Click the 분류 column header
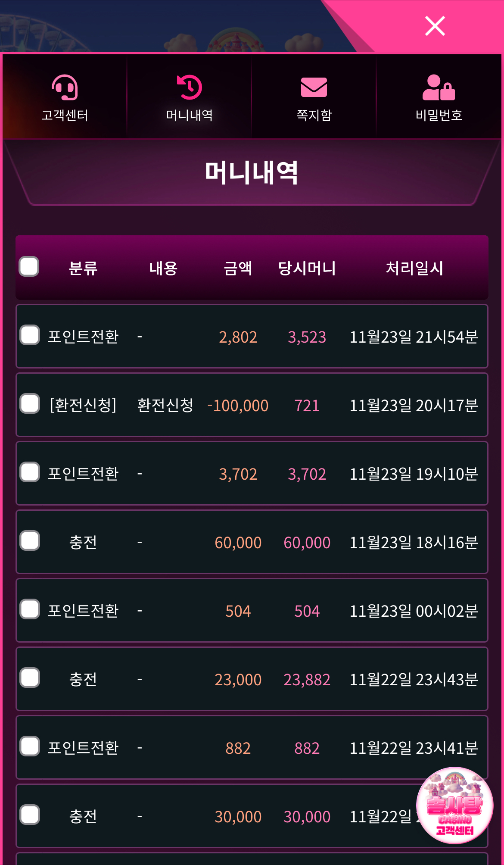 (83, 268)
